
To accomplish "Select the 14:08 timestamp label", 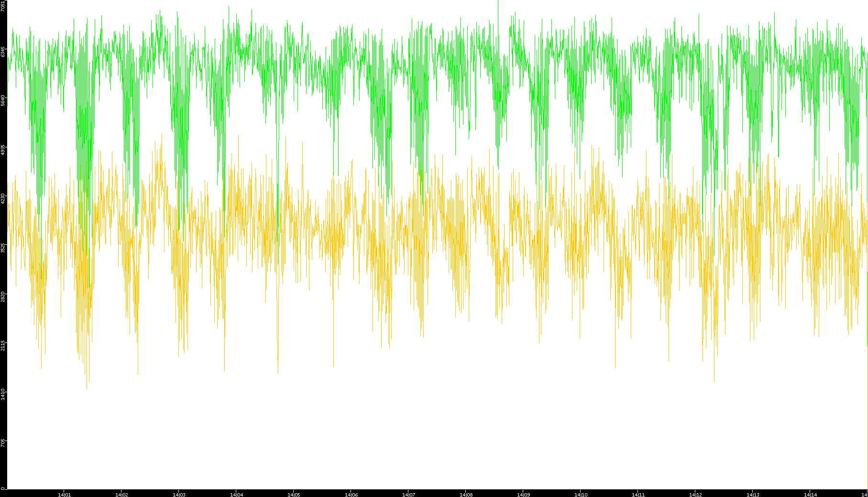I will [x=466, y=495].
